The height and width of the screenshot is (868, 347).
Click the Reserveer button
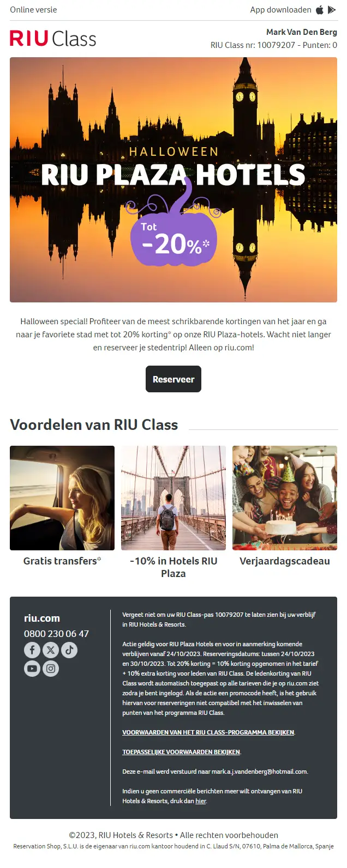[x=174, y=379]
